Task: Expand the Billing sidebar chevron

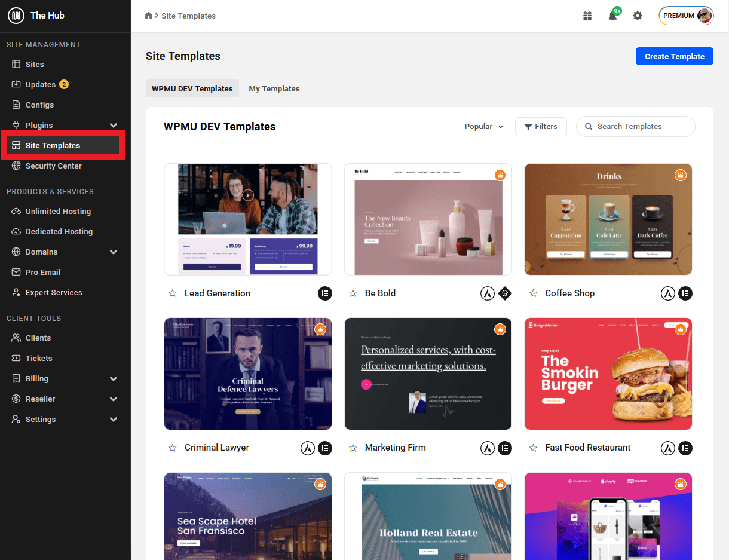Action: click(x=114, y=379)
